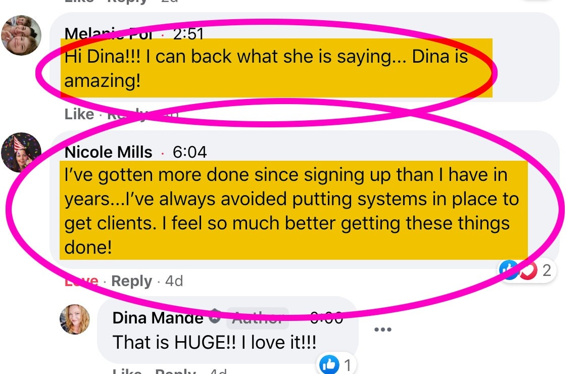Click the thumbs-up reaction icon on Dina's reply
This screenshot has height=374, width=588.
click(329, 364)
